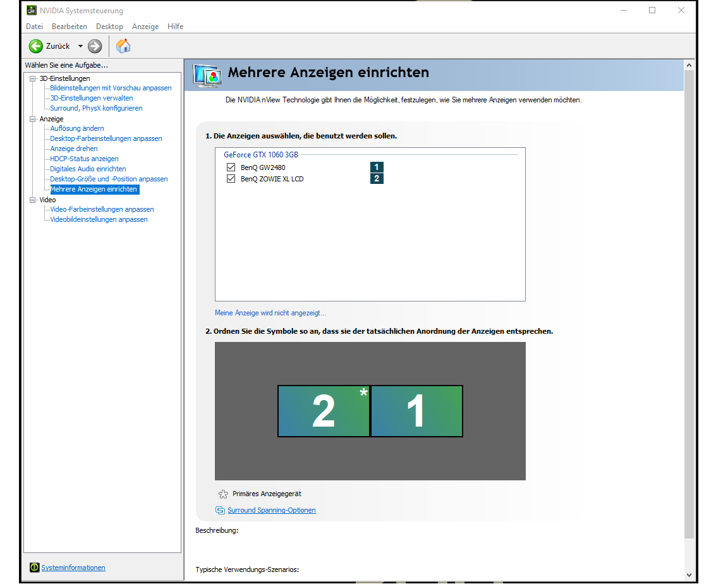Select Videobildeinstellungen anpassen
Screen dimensions: 728x584
(99, 219)
